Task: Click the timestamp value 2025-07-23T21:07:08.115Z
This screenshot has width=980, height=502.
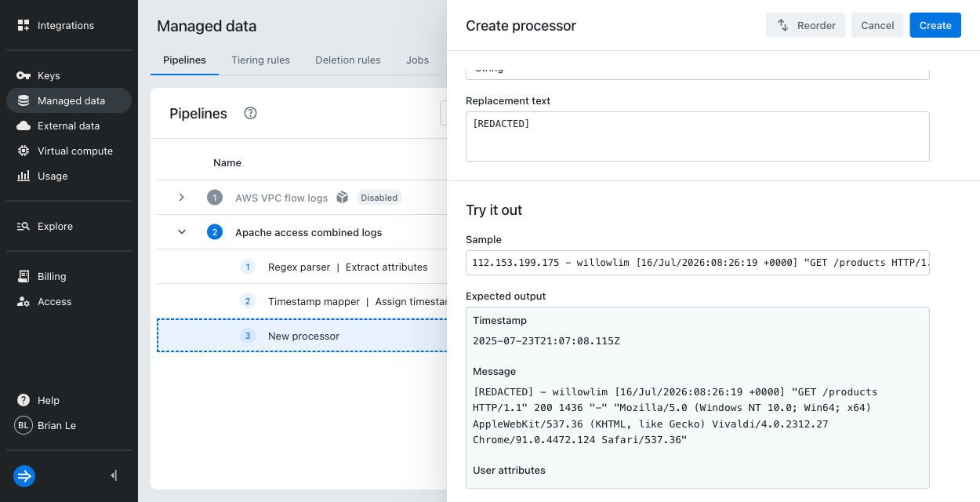Action: pos(546,341)
